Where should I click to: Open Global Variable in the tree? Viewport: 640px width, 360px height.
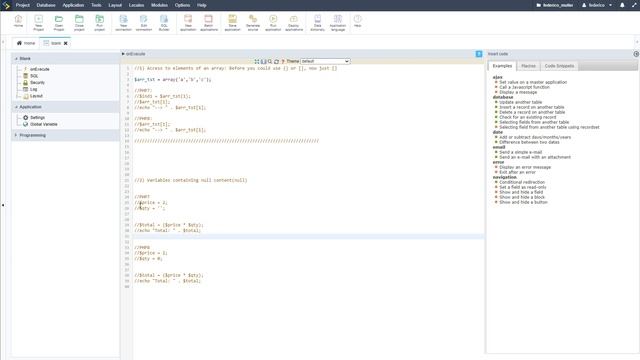[x=43, y=124]
